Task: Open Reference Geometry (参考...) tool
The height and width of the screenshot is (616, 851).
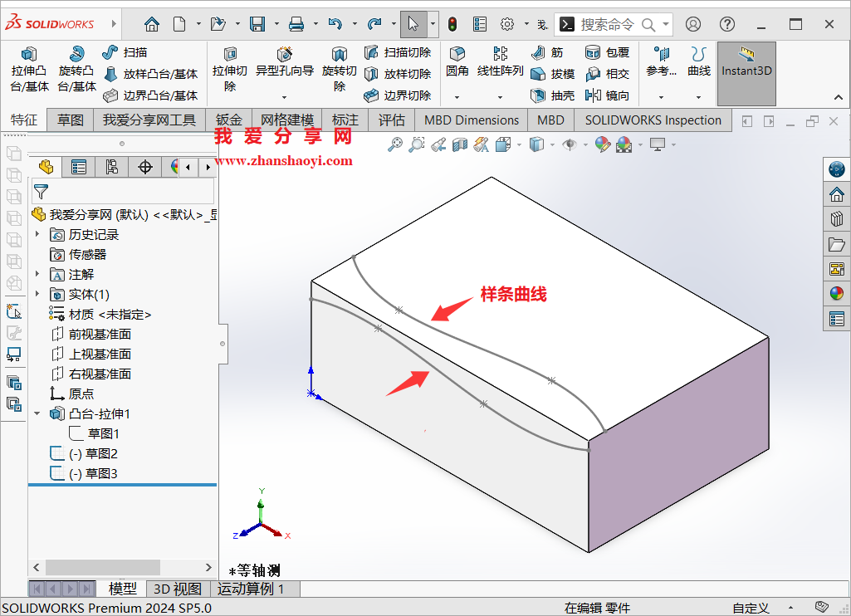Action: (661, 62)
